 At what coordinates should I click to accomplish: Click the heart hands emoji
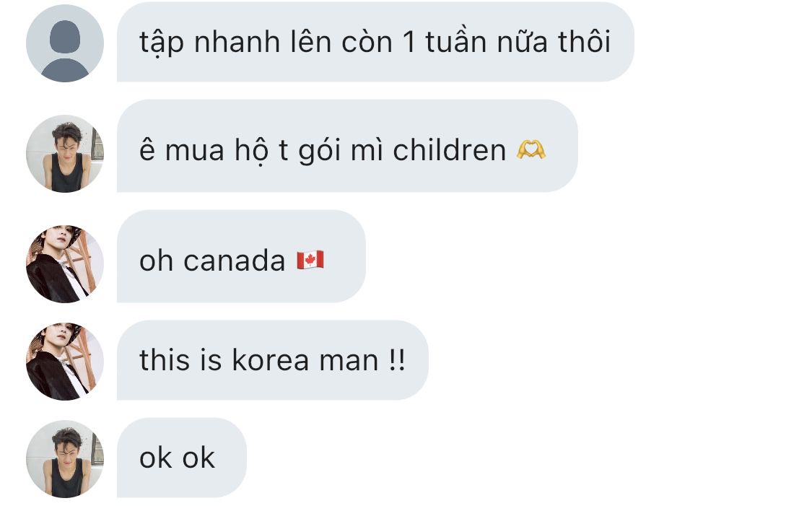531,150
